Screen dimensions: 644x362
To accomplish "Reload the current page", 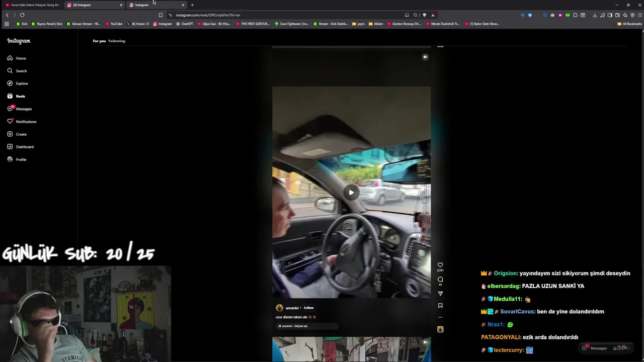I will [22, 15].
